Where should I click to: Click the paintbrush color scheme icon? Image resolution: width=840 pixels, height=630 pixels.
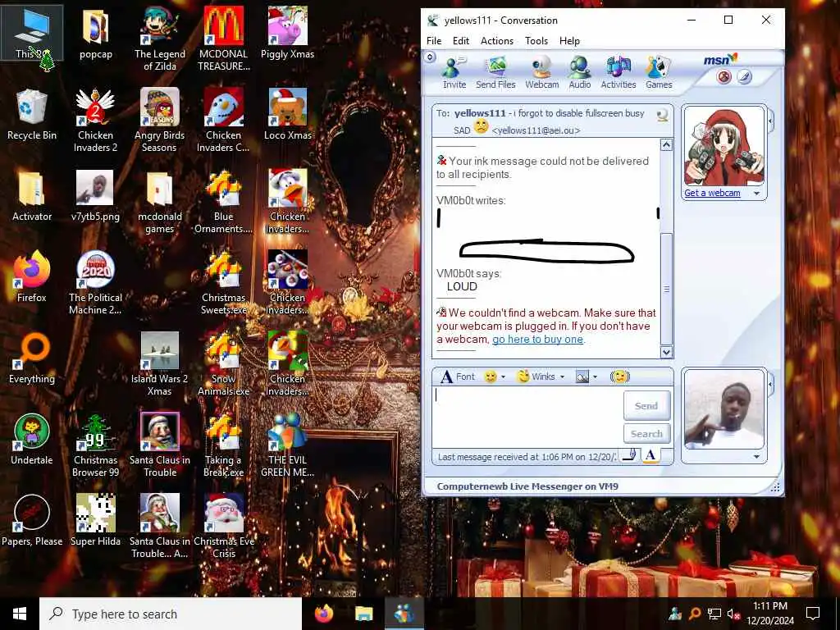744,77
